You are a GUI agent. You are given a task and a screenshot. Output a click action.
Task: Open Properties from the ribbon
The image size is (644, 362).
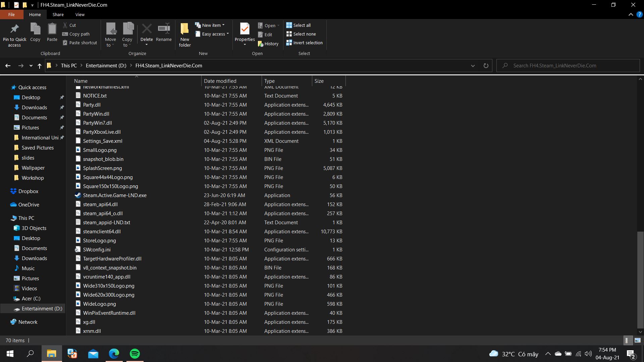click(x=245, y=29)
